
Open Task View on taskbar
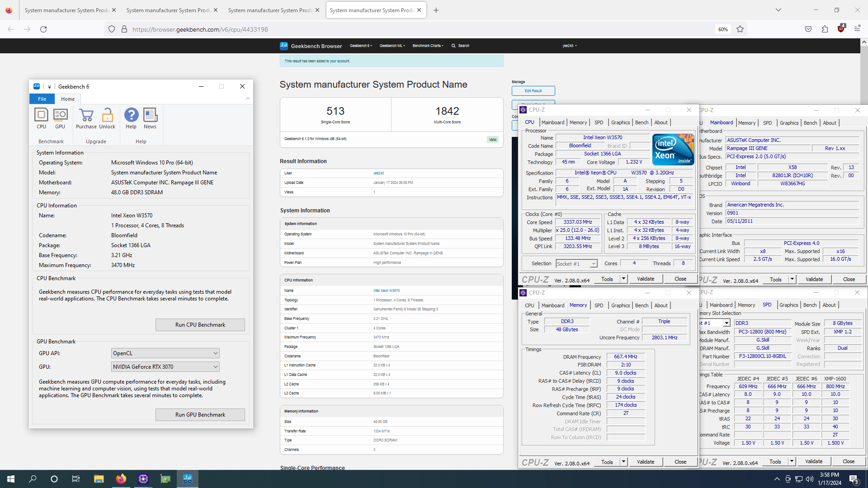point(76,479)
